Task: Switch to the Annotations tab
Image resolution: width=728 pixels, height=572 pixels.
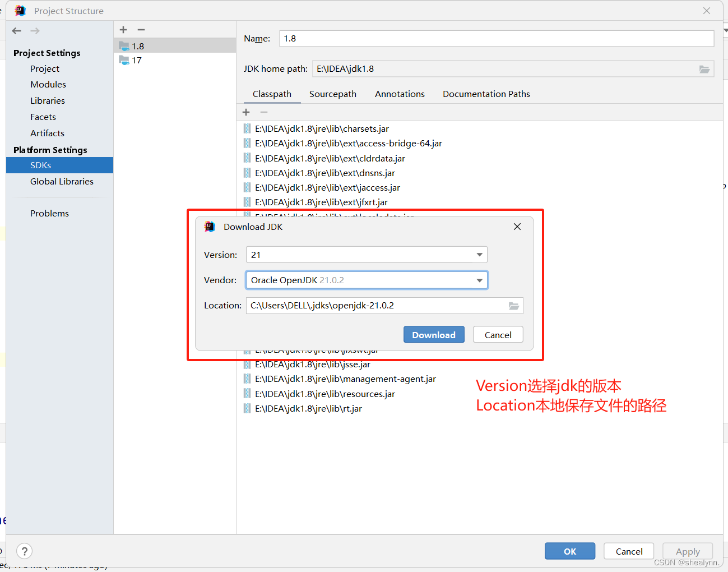Action: click(400, 94)
